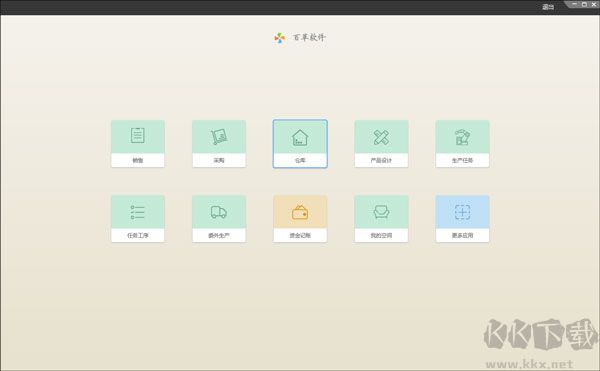Image resolution: width=600 pixels, height=371 pixels.
Task: Minimize the application window
Action: tap(575, 4)
